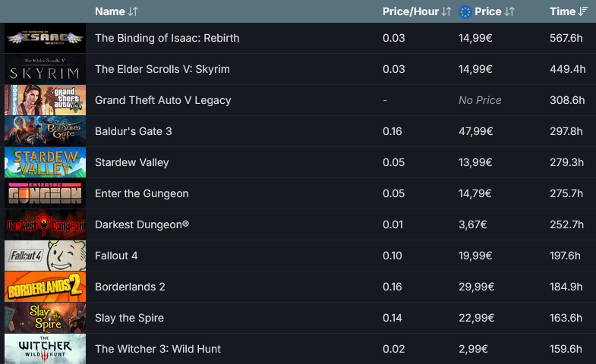Click the 275.7h time cell
Viewport: 596px width, 364px height.
pyautogui.click(x=566, y=193)
